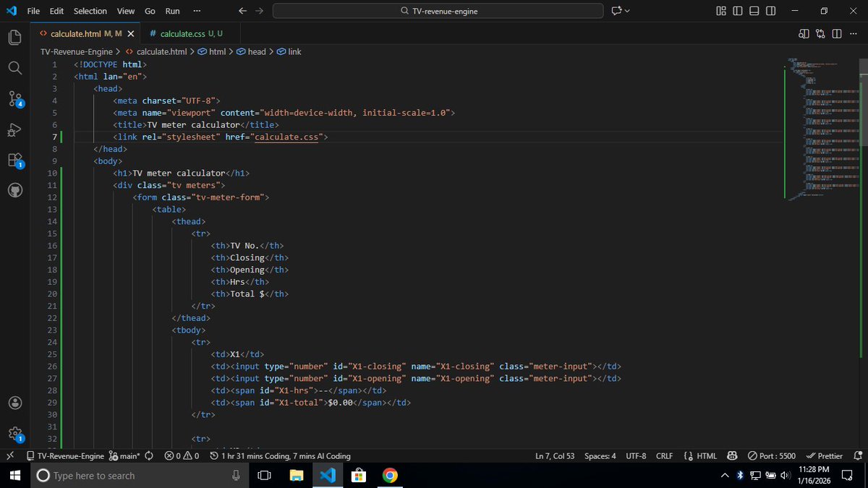Open the editor More Actions ellipsis
This screenshot has height=488, width=868.
[854, 33]
